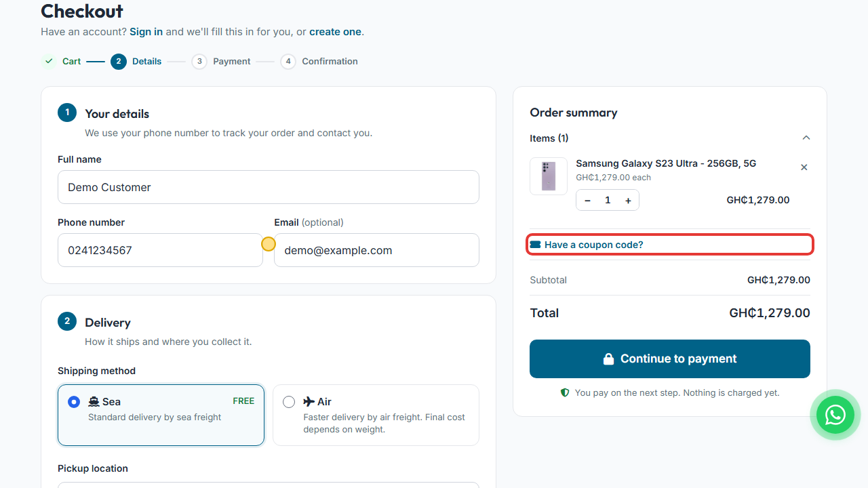The height and width of the screenshot is (488, 868).
Task: Click the Your details section heading
Action: pyautogui.click(x=117, y=114)
